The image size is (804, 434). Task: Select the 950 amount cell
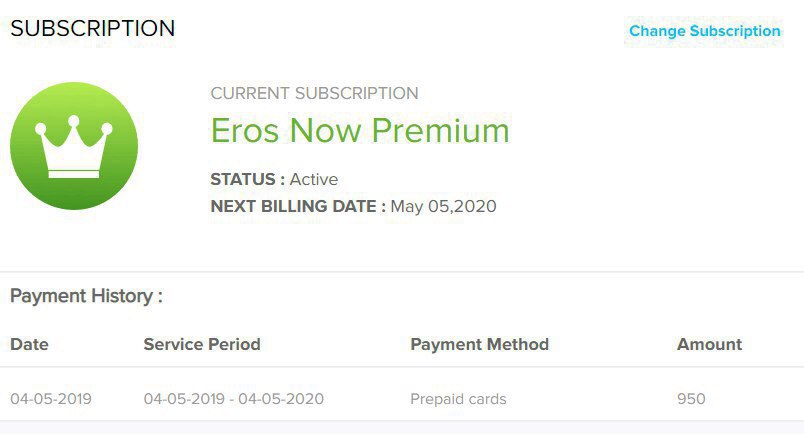pos(691,399)
